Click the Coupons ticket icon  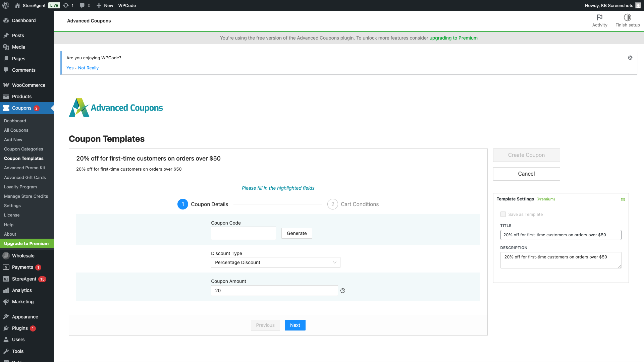[x=6, y=108]
